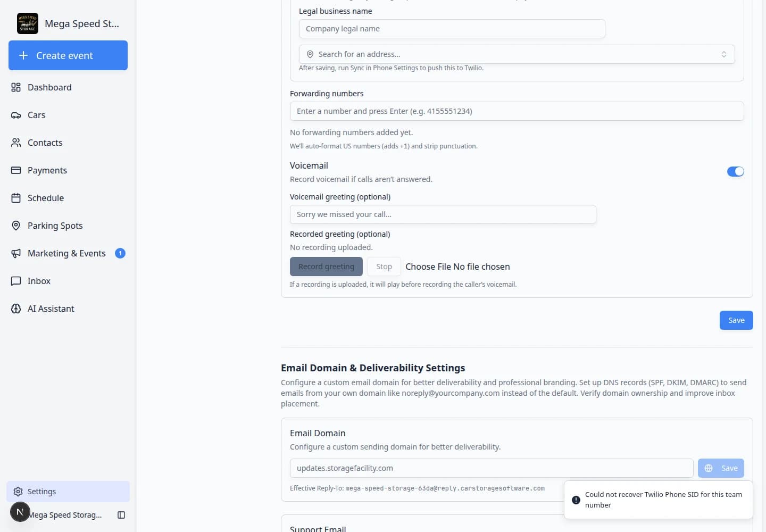
Task: Click the AI Assistant brain icon
Action: [16, 309]
